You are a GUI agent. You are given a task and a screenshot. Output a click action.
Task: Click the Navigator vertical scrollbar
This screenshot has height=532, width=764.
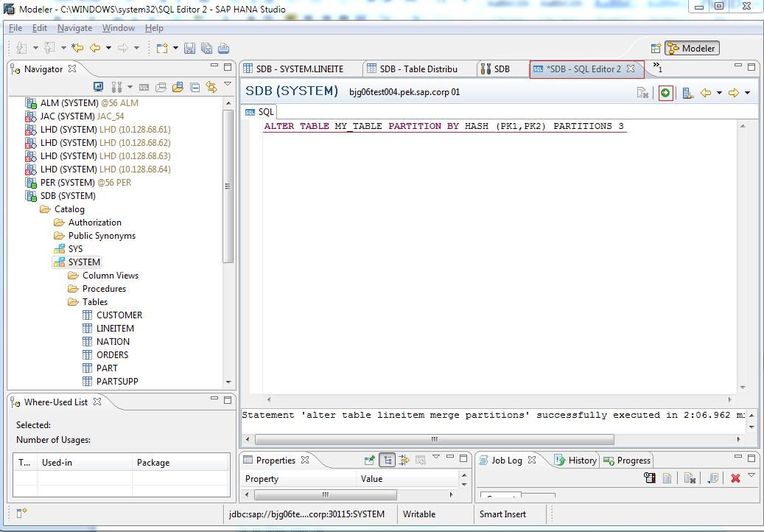[228, 186]
